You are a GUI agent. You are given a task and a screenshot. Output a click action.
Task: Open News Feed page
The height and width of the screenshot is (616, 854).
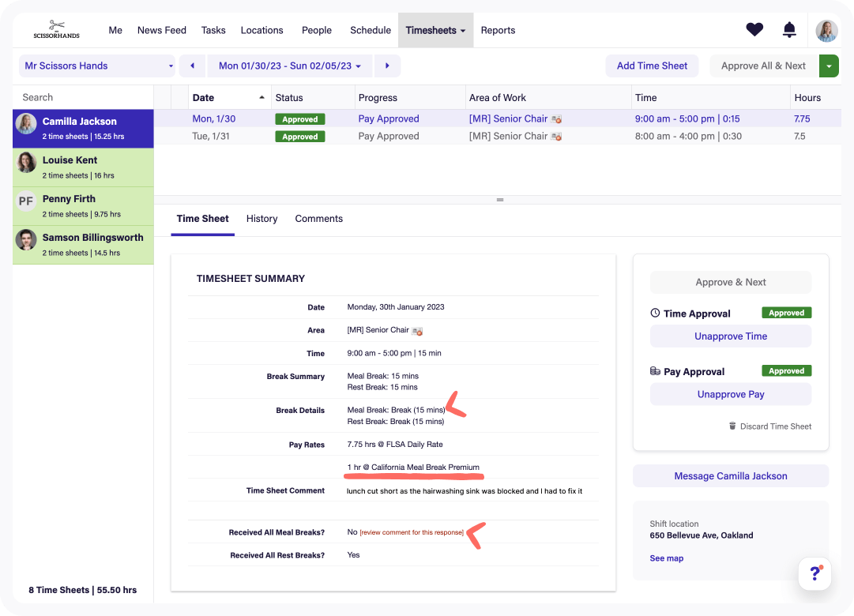point(162,31)
